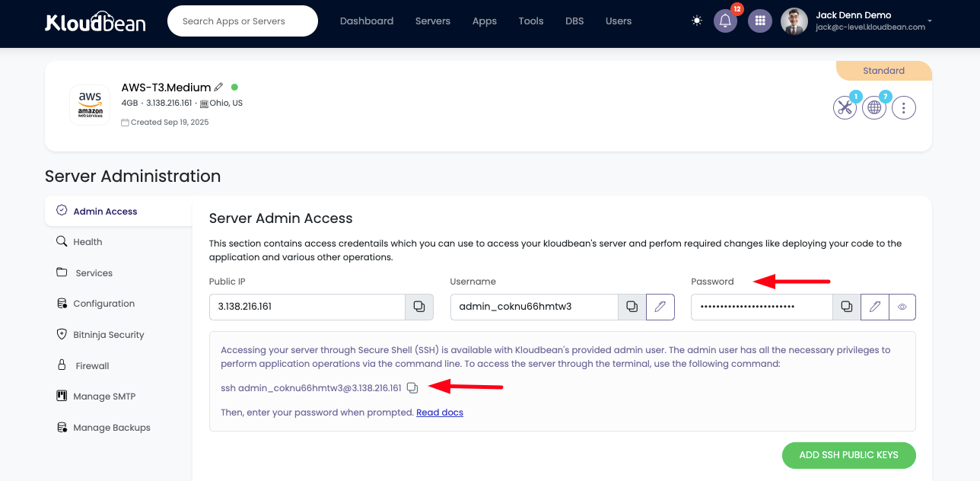Open the server three-dot options menu
The image size is (980, 481).
pos(903,107)
